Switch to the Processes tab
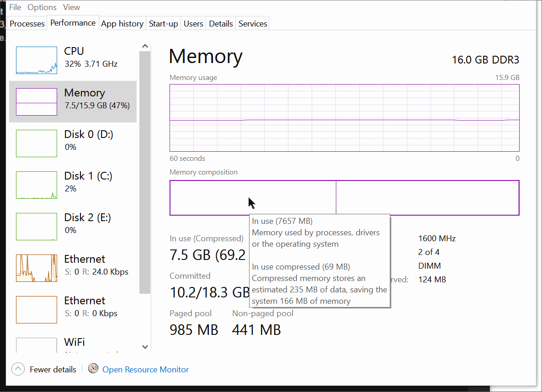The image size is (542, 392). [27, 23]
